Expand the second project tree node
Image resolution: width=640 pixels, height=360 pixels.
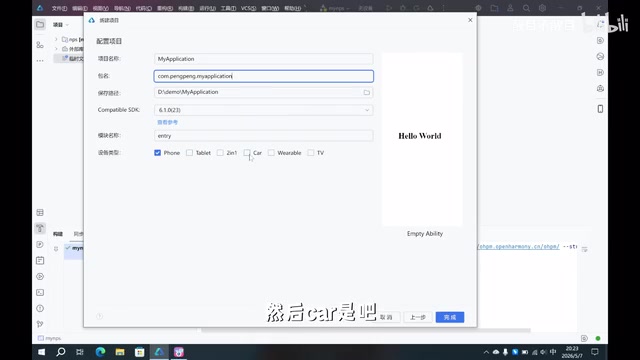click(x=56, y=49)
